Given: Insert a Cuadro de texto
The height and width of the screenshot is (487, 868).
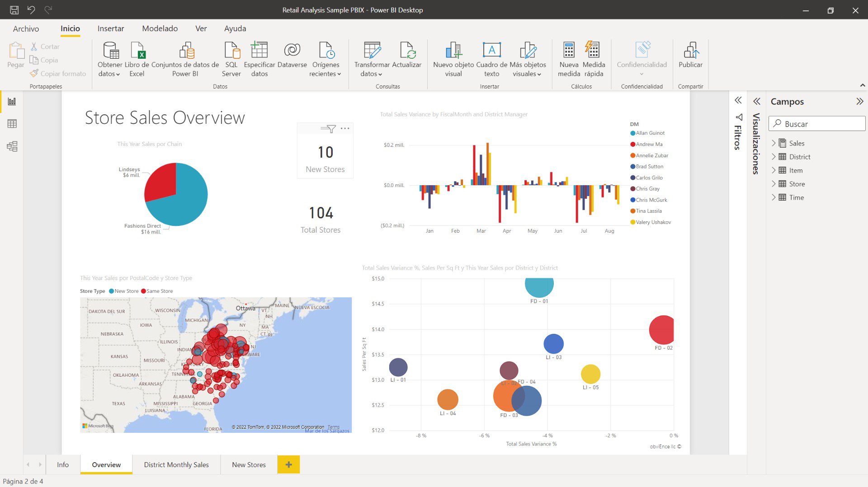Looking at the screenshot, I should (492, 60).
